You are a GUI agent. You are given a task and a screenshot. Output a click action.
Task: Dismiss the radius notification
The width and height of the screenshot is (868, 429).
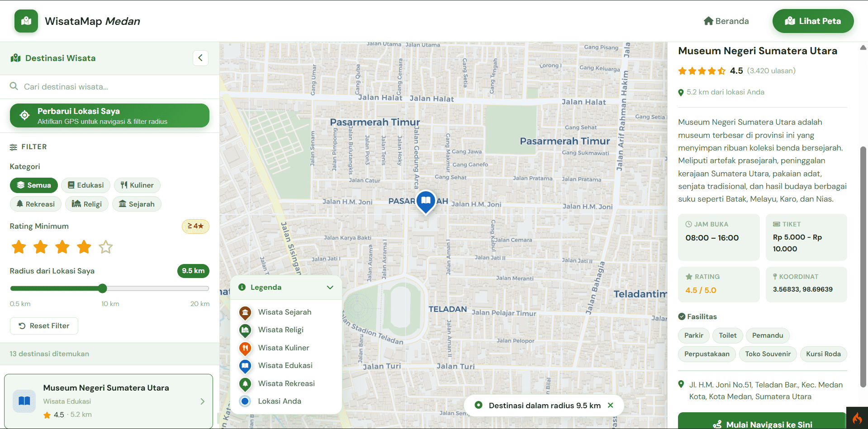[611, 405]
